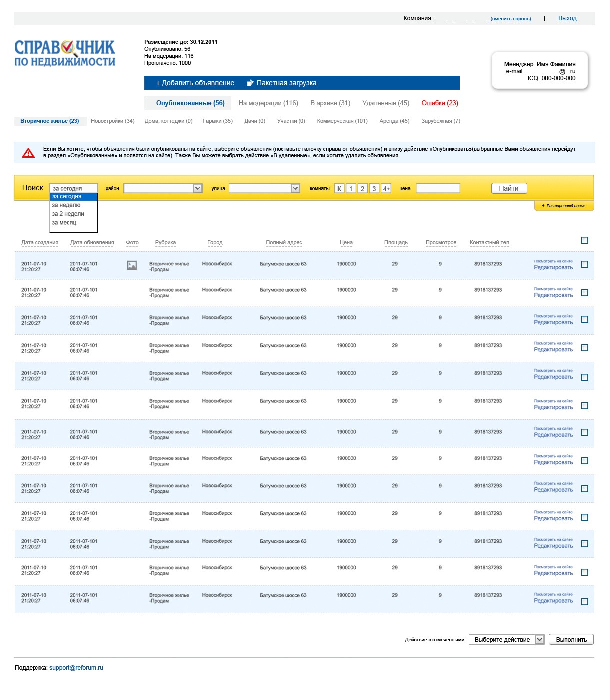
Task: Click + Добавить объявление
Action: point(195,83)
